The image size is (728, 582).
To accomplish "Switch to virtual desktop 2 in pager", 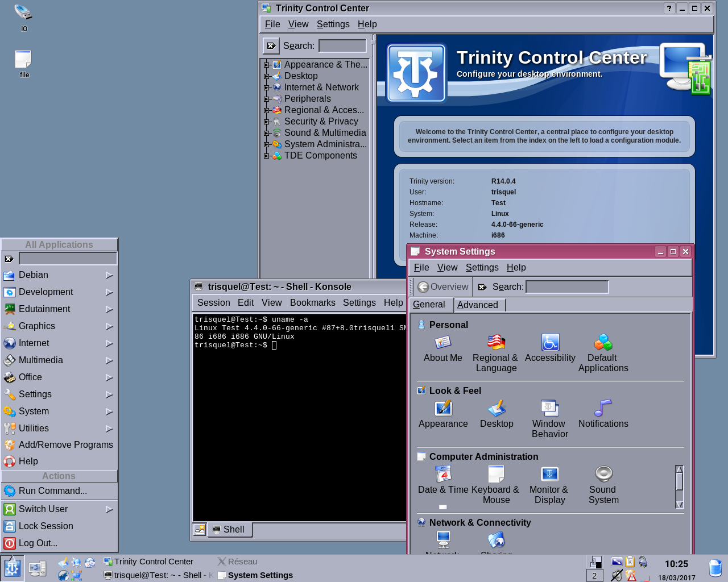I will [594, 576].
